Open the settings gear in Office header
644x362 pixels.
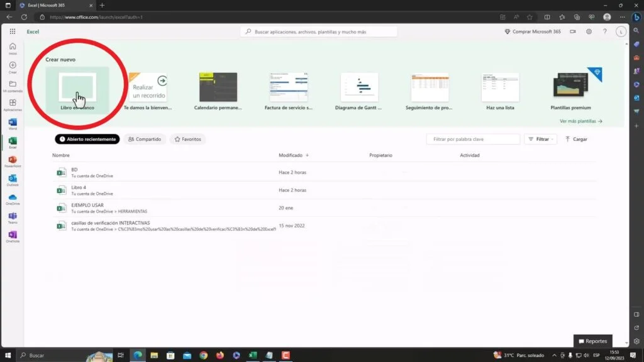click(589, 31)
